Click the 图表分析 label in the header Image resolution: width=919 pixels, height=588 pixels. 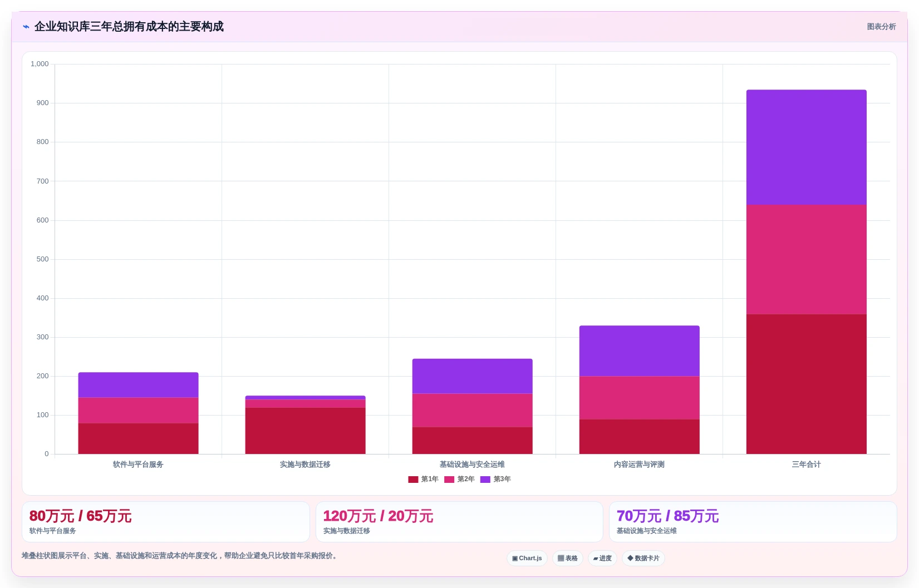point(881,27)
